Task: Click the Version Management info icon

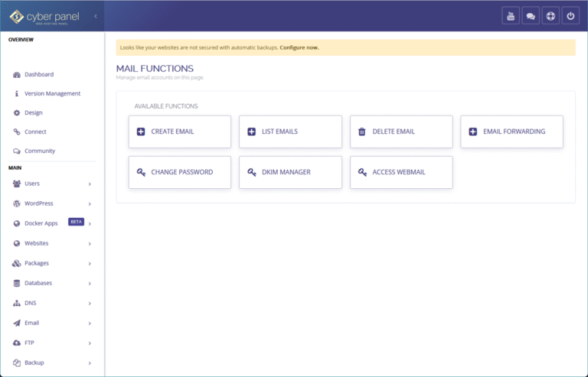Action: (17, 93)
